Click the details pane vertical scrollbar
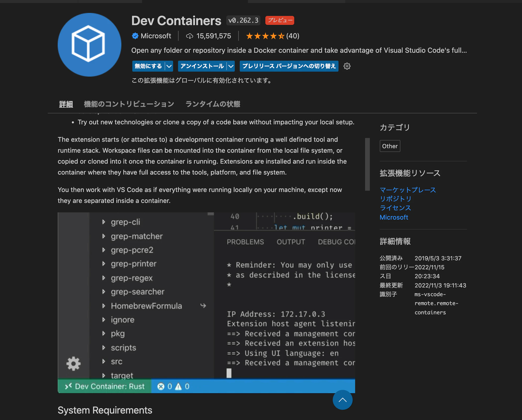522x420 pixels. click(367, 164)
